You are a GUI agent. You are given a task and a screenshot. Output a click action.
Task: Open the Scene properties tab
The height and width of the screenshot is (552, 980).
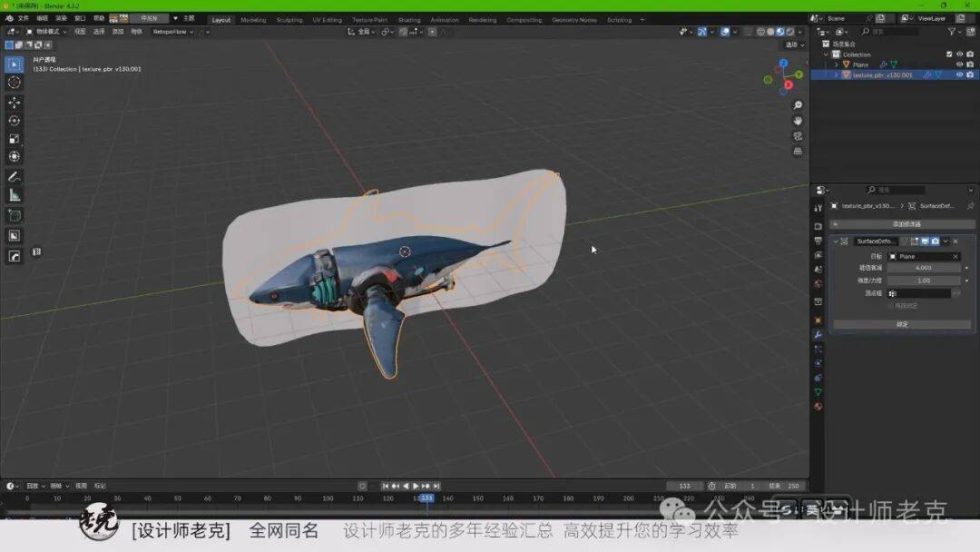tap(818, 270)
